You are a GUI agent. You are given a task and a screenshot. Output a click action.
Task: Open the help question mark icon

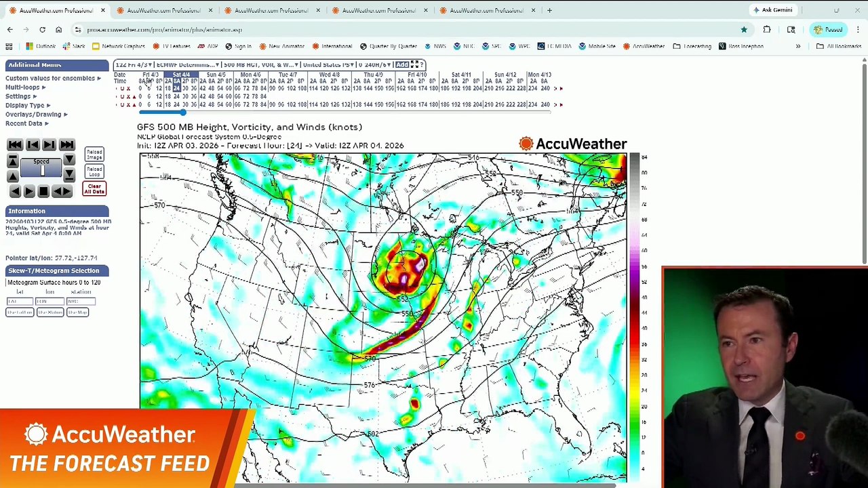pos(422,64)
